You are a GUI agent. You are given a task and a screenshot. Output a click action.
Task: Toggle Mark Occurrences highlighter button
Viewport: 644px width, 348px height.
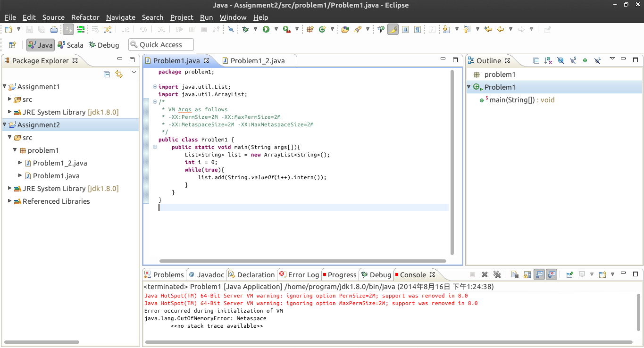393,29
